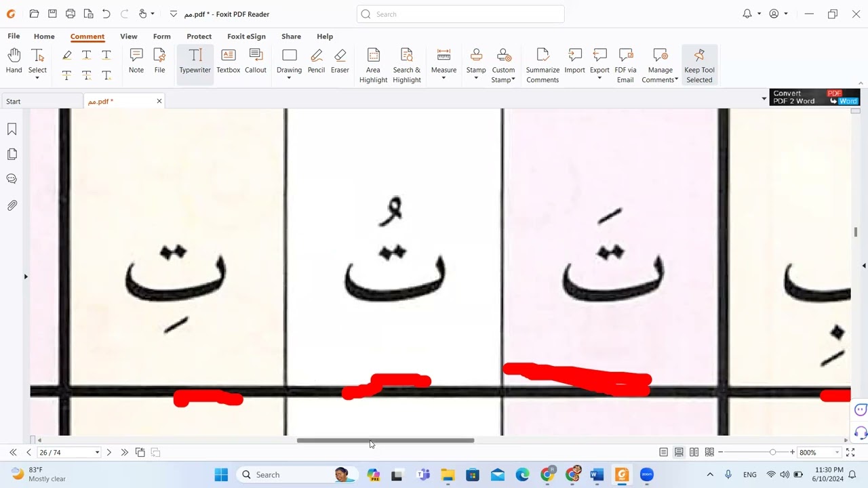Open the Windows Start menu
868x488 pixels.
point(221,474)
